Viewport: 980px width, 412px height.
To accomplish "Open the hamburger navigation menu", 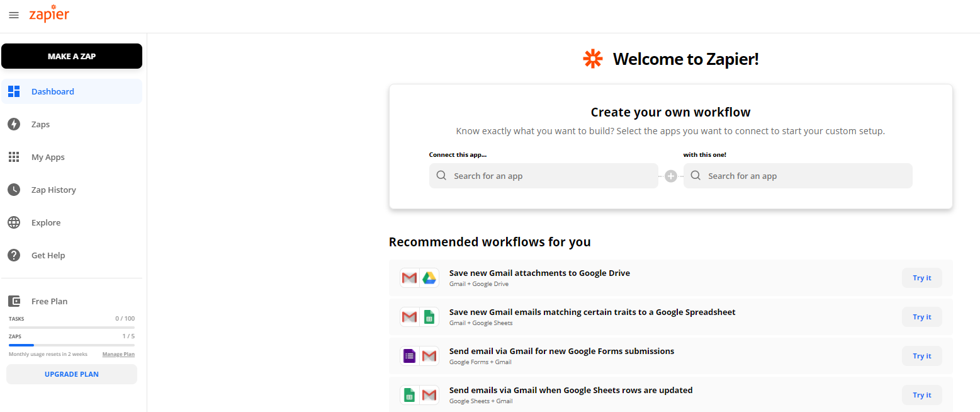I will 14,15.
